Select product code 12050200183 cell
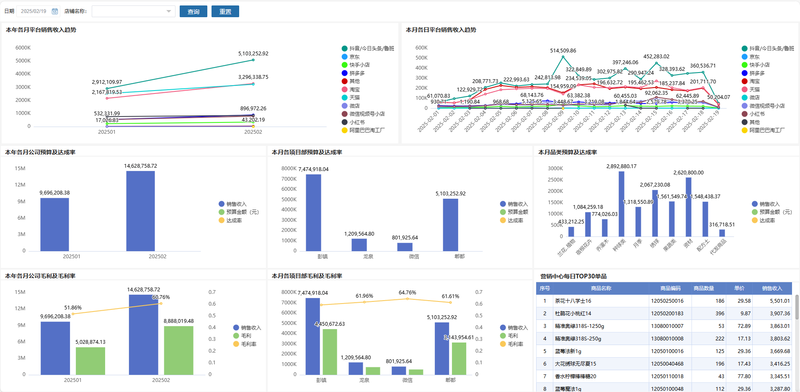The height and width of the screenshot is (392, 800). coord(669,313)
